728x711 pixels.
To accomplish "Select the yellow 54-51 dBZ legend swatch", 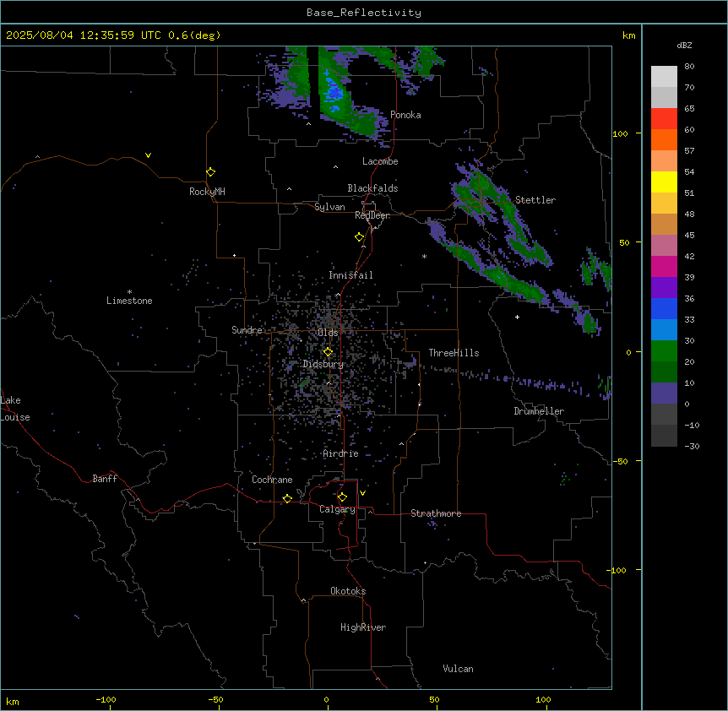I will click(664, 182).
